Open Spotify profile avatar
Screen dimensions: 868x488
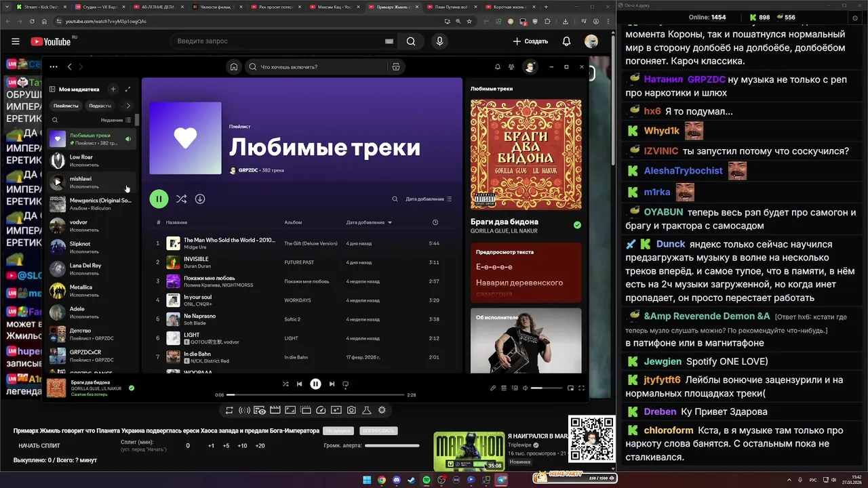[530, 66]
